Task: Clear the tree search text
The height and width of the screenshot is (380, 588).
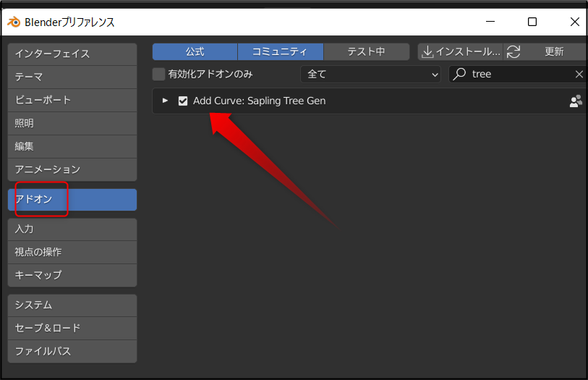Action: [x=579, y=75]
